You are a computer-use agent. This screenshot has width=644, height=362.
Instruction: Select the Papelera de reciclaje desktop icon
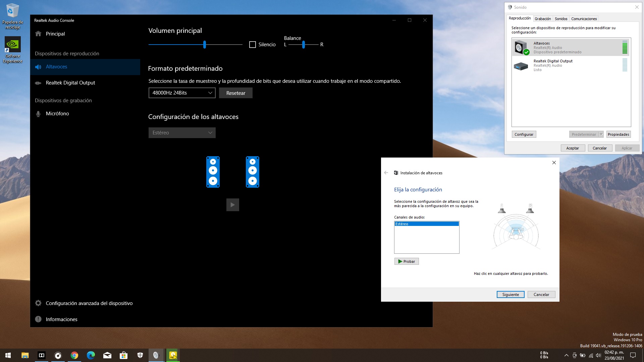click(x=12, y=16)
